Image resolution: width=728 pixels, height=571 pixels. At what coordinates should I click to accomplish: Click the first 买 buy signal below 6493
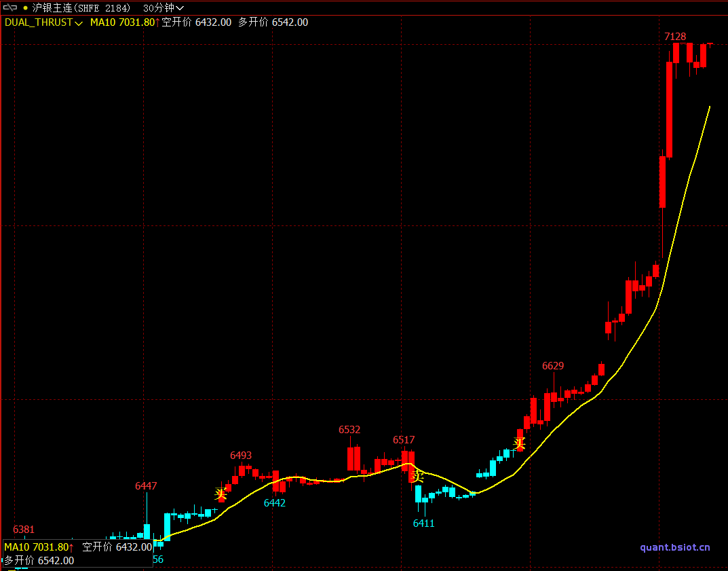point(221,494)
